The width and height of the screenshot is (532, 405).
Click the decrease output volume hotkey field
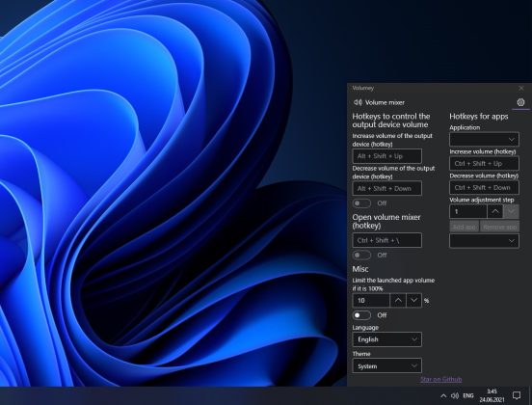(x=386, y=188)
